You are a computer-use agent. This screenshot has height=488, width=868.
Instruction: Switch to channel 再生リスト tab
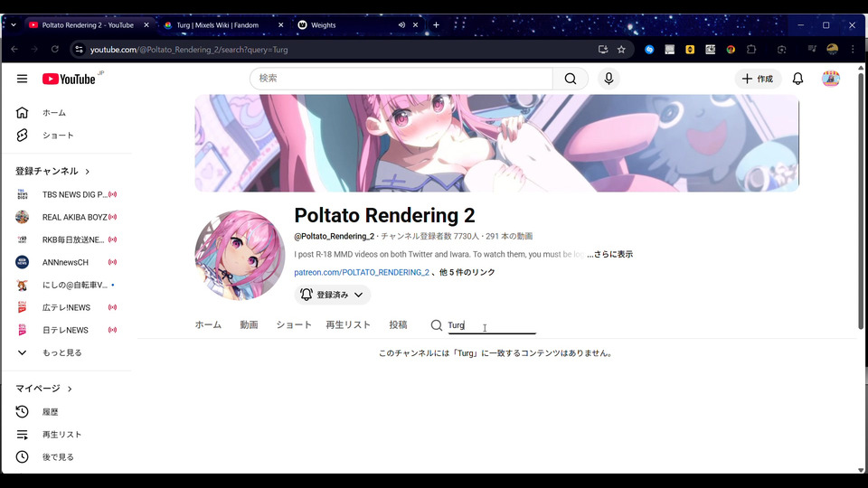[348, 324]
